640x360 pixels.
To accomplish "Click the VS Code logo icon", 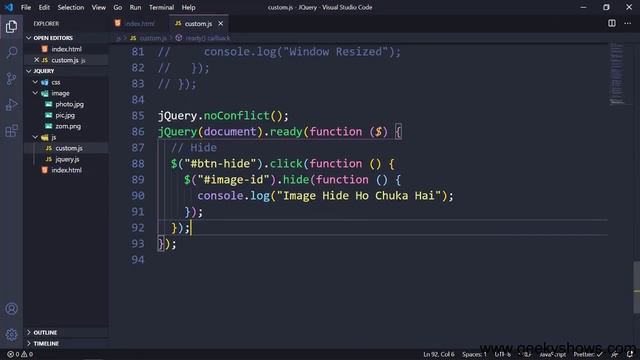I will [x=9, y=7].
